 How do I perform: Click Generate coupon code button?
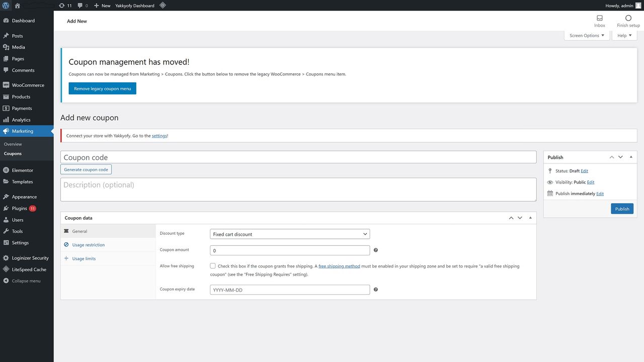click(86, 169)
